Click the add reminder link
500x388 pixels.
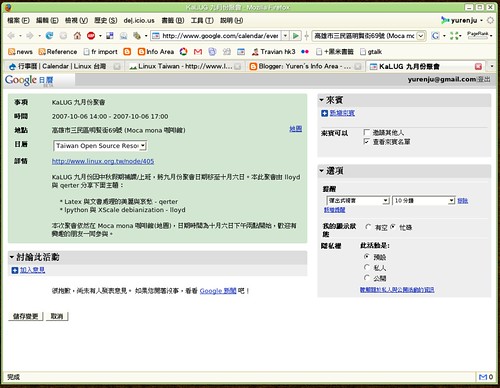pos(335,210)
